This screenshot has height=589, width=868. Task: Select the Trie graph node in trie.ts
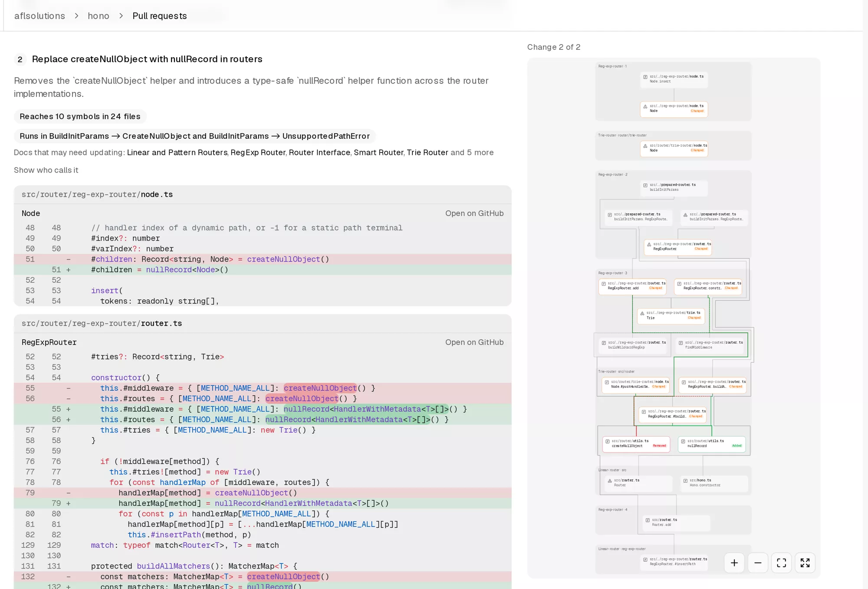[x=671, y=315]
